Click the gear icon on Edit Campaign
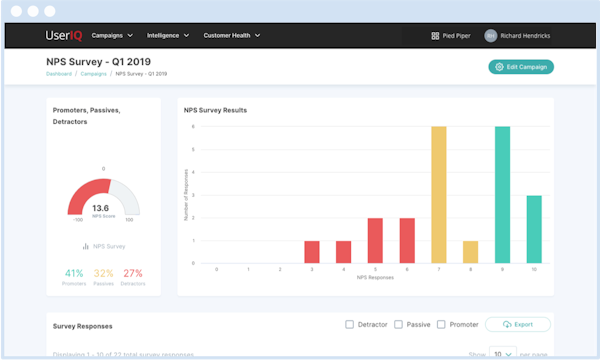Image resolution: width=600 pixels, height=360 pixels. click(x=499, y=67)
